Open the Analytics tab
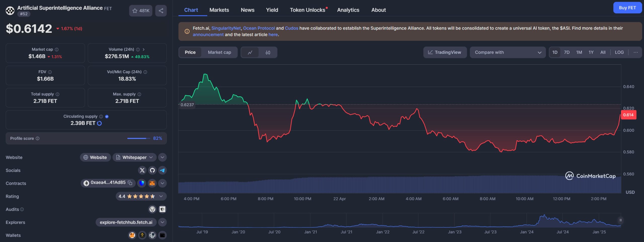The height and width of the screenshot is (242, 644). click(x=348, y=10)
